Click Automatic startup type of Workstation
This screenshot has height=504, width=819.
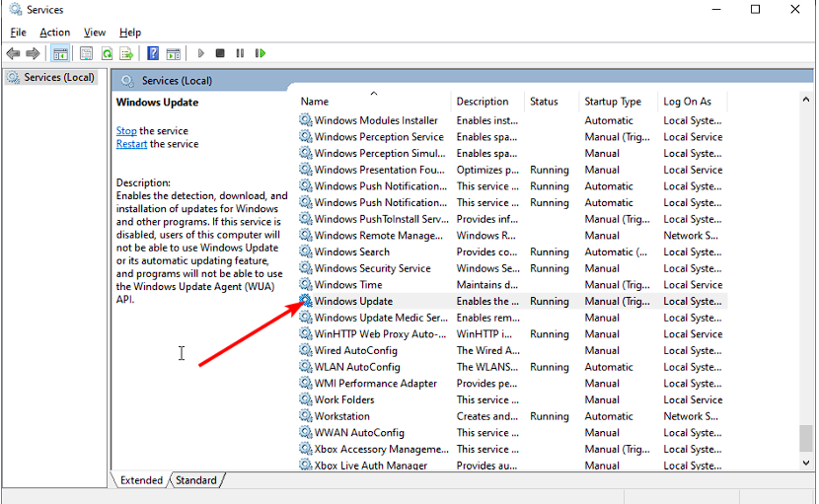click(609, 416)
